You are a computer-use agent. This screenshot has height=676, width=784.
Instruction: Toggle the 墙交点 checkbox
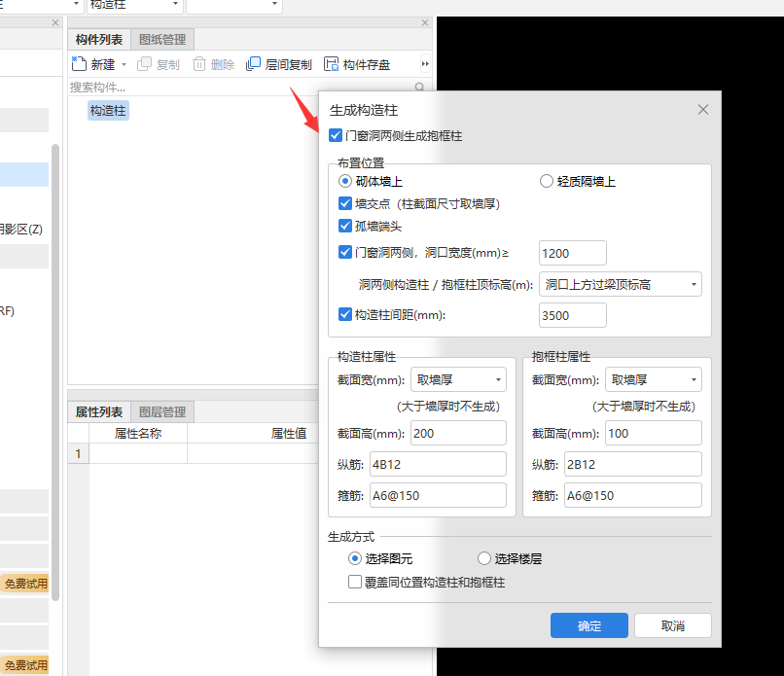(345, 203)
